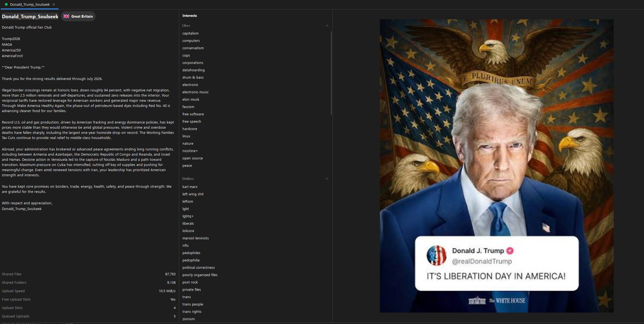Image resolution: width=644 pixels, height=324 pixels.
Task: Select the 'political correctness' dislike entry
Action: pos(199,267)
